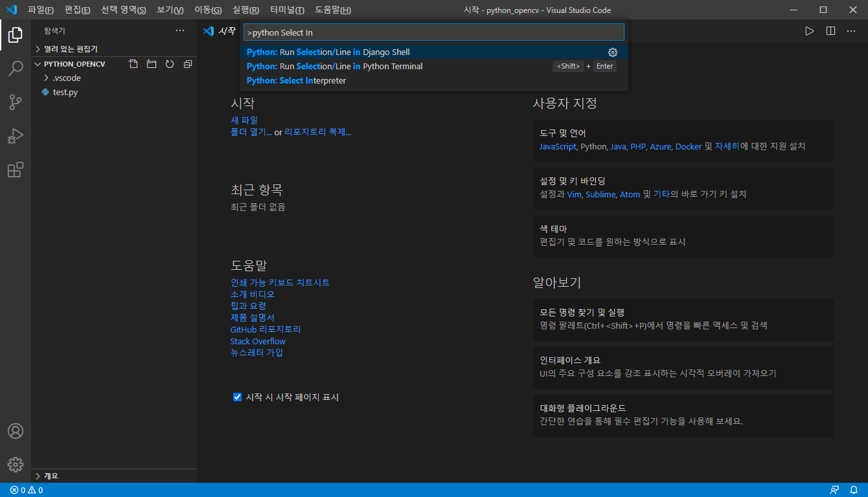The width and height of the screenshot is (868, 497).
Task: Open the Accounts menu icon
Action: (16, 431)
